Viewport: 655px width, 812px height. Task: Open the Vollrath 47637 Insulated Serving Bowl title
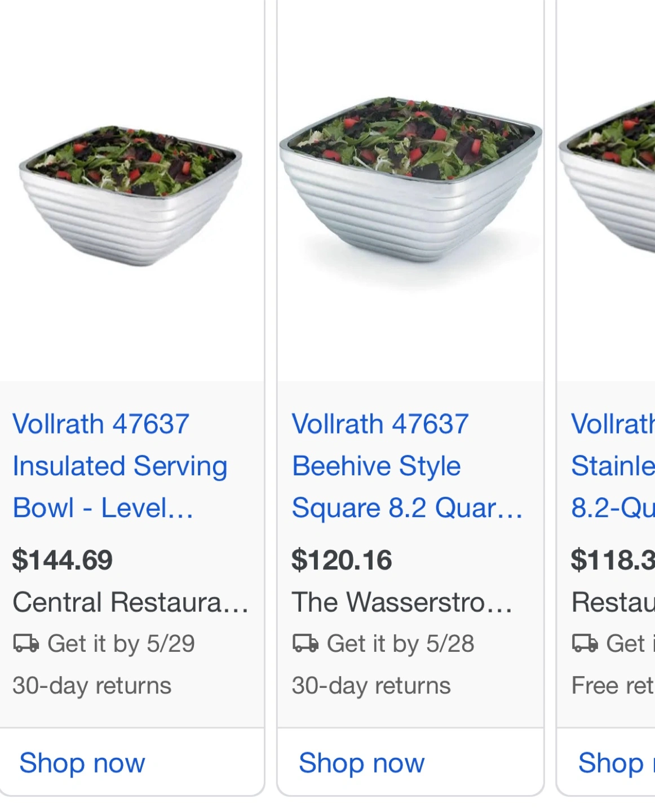(120, 466)
